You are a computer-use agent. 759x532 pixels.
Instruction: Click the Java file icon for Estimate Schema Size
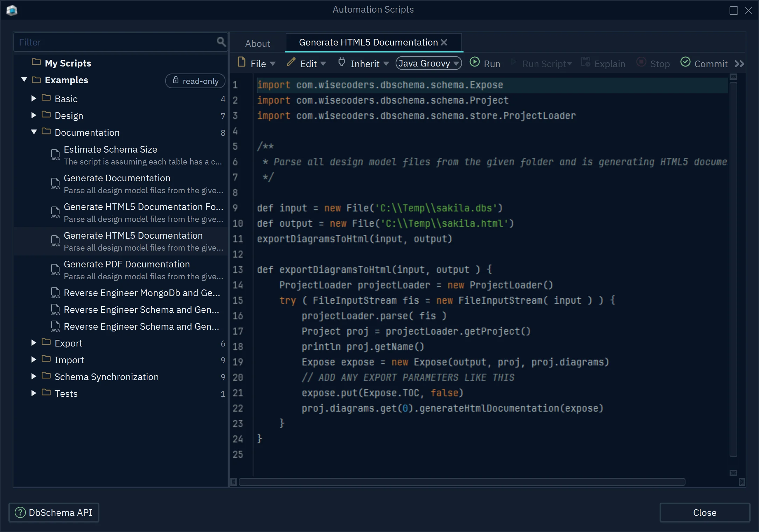pyautogui.click(x=55, y=155)
